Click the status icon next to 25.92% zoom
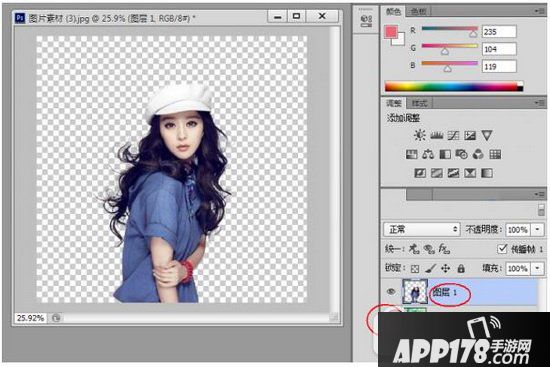Viewport: 550px width, 367px height. click(x=56, y=318)
